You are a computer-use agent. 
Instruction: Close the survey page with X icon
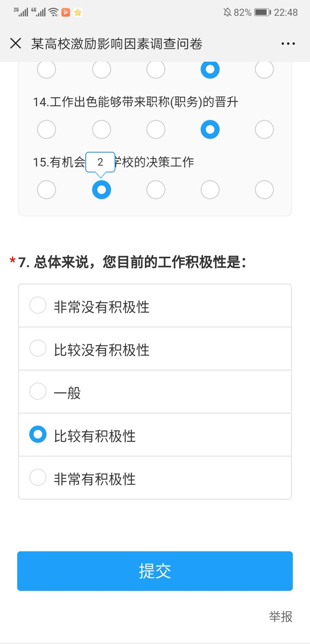16,44
